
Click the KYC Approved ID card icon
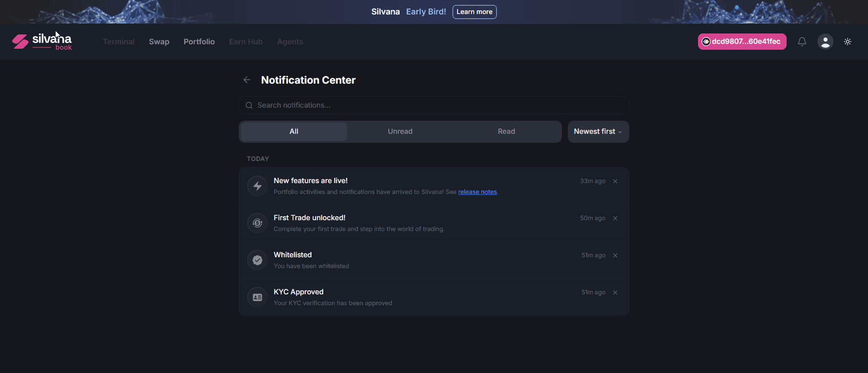click(x=257, y=297)
